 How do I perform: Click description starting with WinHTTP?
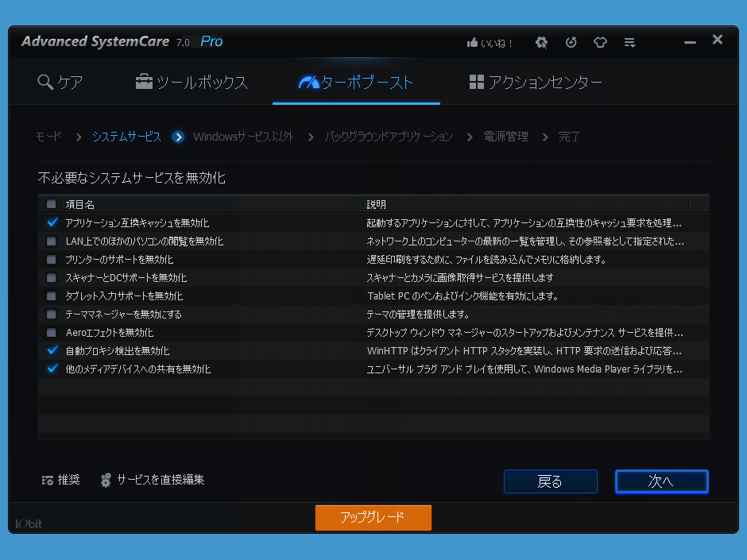click(x=524, y=351)
